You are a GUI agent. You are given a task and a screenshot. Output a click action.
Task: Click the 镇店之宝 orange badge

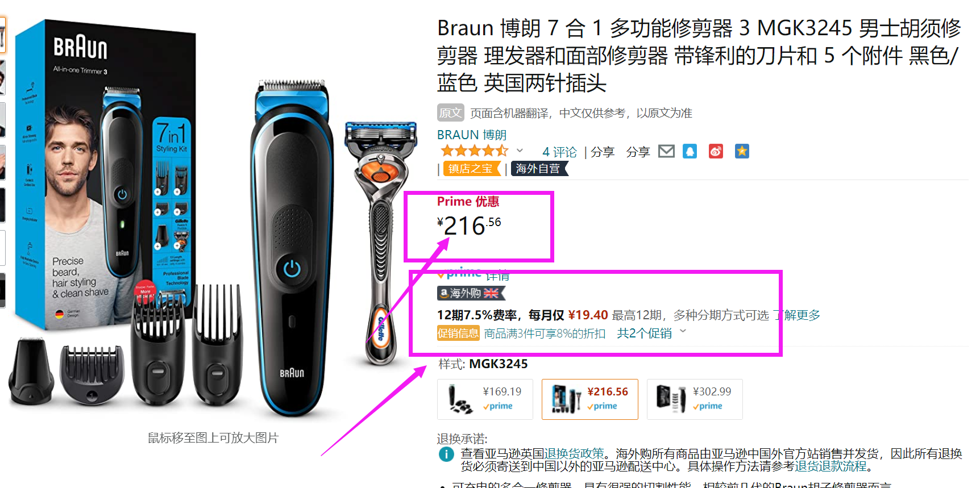pos(471,169)
